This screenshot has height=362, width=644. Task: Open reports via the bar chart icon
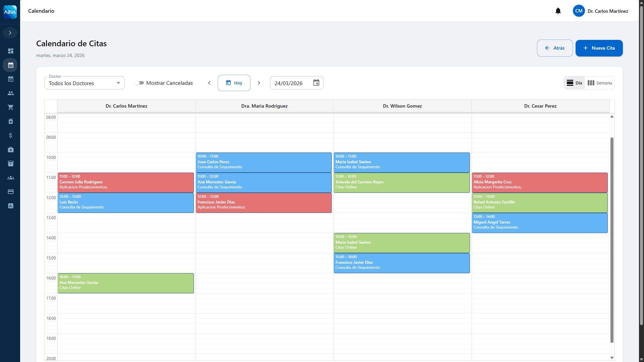[x=10, y=206]
